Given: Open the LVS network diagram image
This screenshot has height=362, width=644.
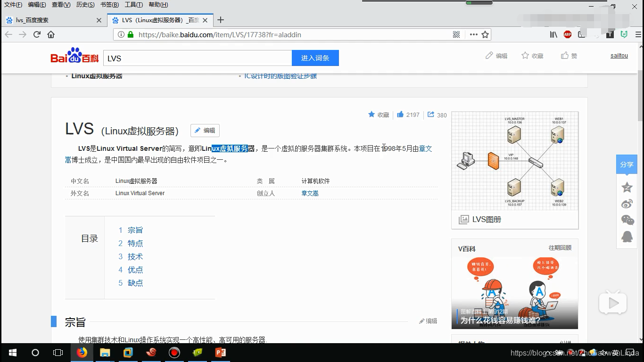Looking at the screenshot, I should (515, 161).
